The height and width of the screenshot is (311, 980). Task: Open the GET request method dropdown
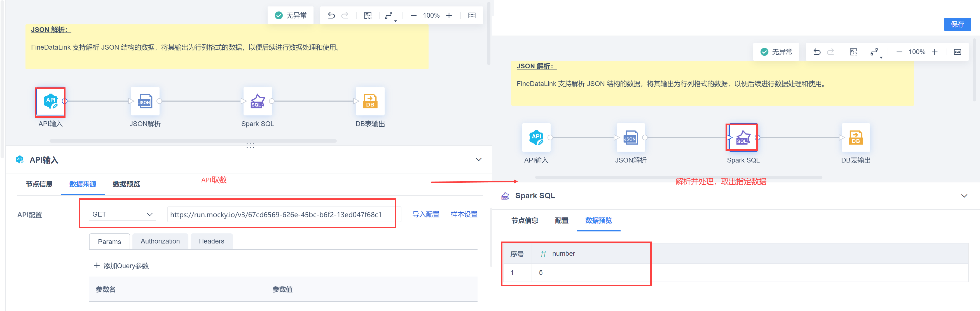(122, 214)
